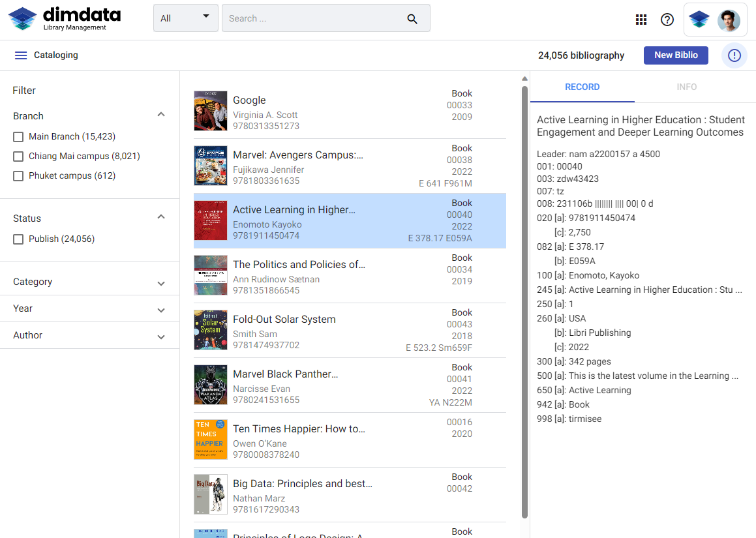Open the All search scope dropdown
Viewport: 756px width, 538px height.
click(186, 18)
